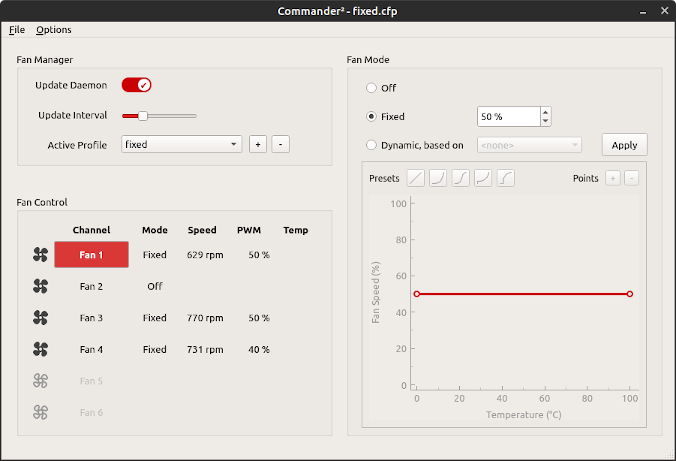The height and width of the screenshot is (461, 676).
Task: Select the Off fan mode radio button
Action: [x=371, y=88]
